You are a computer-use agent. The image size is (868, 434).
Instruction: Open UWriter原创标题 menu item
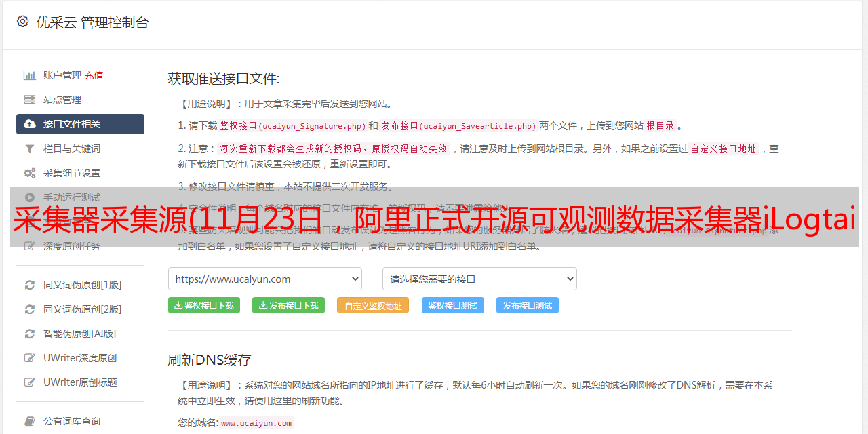pyautogui.click(x=80, y=382)
